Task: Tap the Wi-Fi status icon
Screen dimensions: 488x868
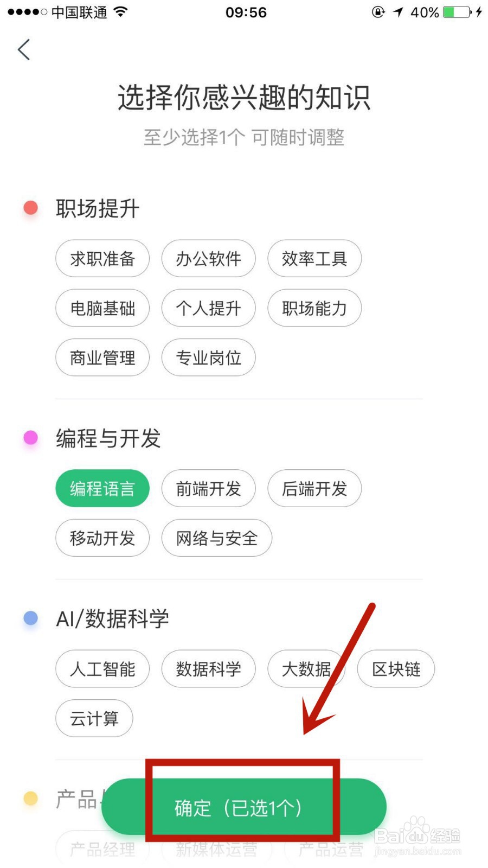Action: pos(121,12)
